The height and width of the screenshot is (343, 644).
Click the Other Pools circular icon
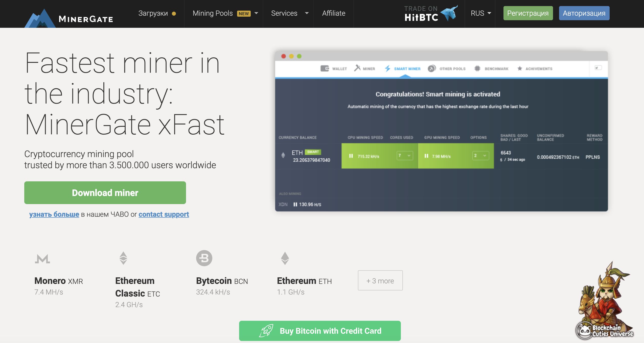(x=432, y=68)
